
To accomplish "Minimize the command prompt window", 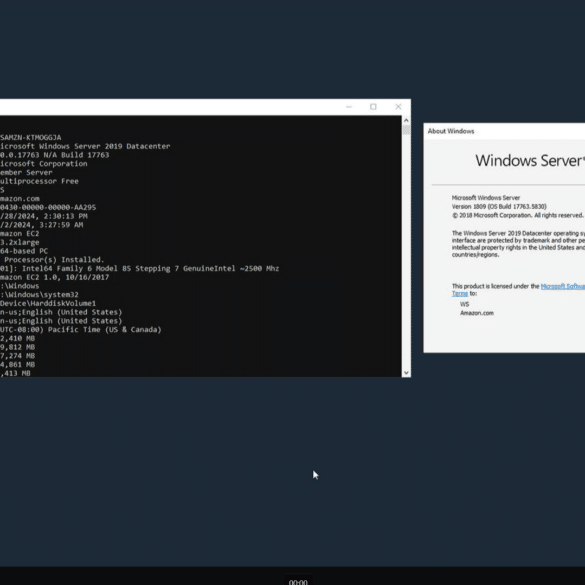I will coord(348,107).
